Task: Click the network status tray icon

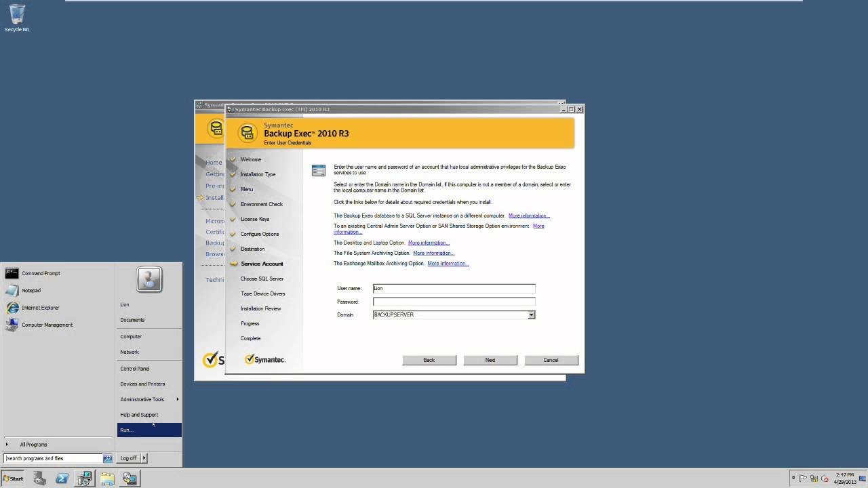Action: [814, 479]
